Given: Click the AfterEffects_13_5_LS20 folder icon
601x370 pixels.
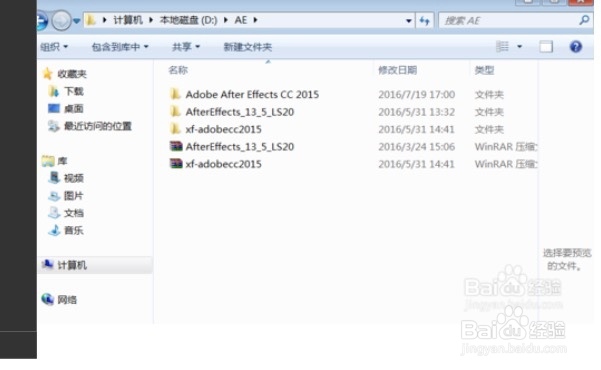Looking at the screenshot, I should coord(175,112).
